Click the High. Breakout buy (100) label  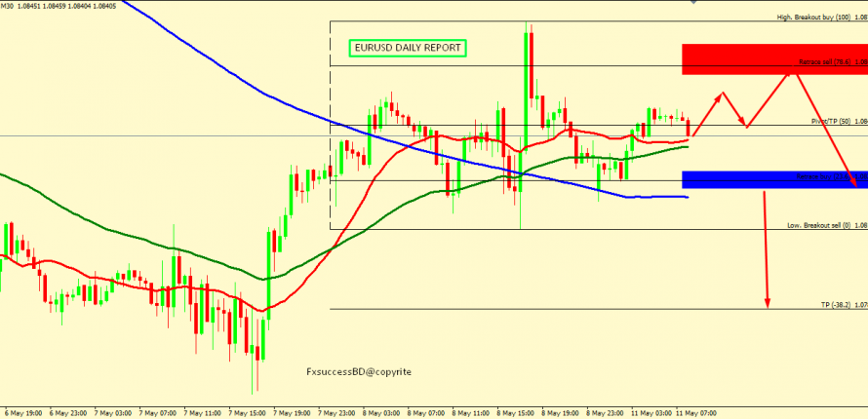[x=821, y=18]
